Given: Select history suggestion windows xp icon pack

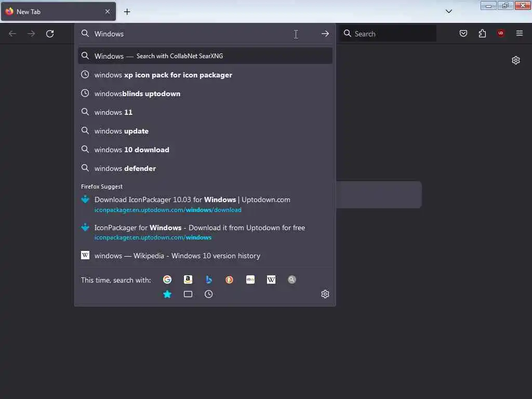Looking at the screenshot, I should [x=205, y=75].
